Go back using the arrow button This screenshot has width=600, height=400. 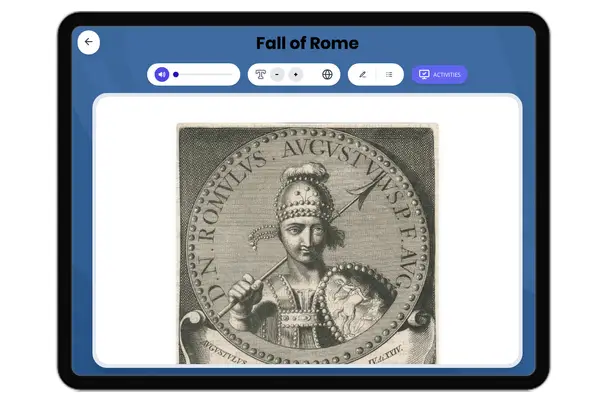(x=89, y=42)
